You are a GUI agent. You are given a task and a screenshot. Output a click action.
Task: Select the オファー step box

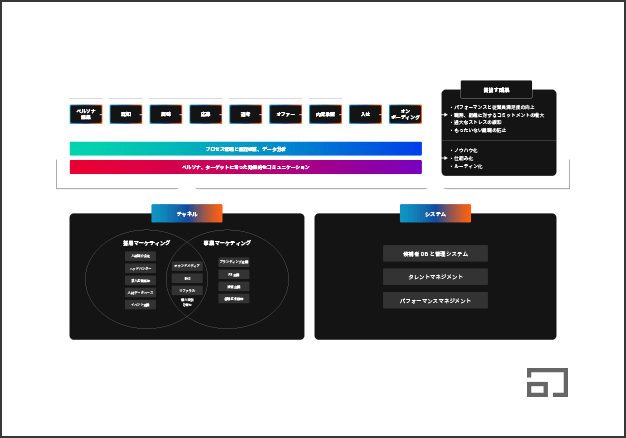click(285, 114)
